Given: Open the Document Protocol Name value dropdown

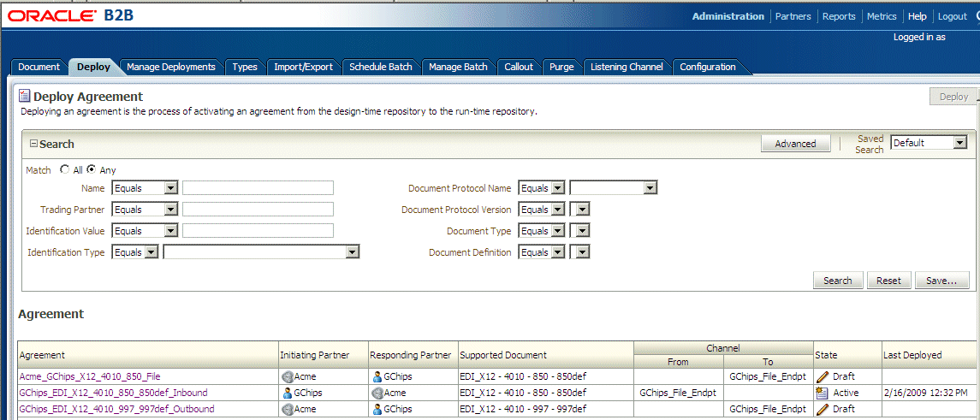Looking at the screenshot, I should [x=614, y=188].
